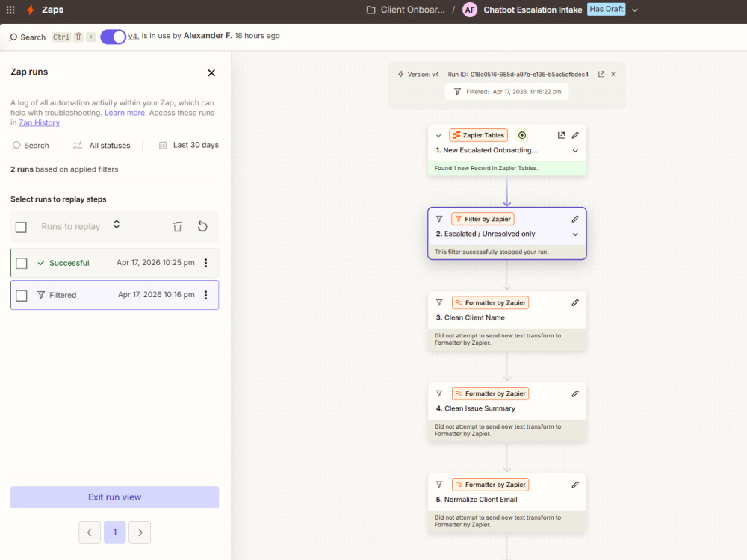Click the AF user avatar
747x560 pixels.
470,10
